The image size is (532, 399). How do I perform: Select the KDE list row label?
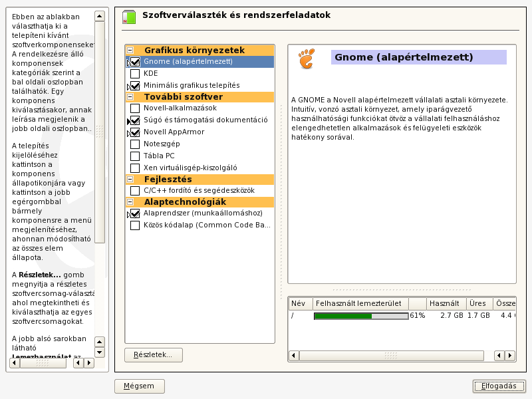click(151, 73)
